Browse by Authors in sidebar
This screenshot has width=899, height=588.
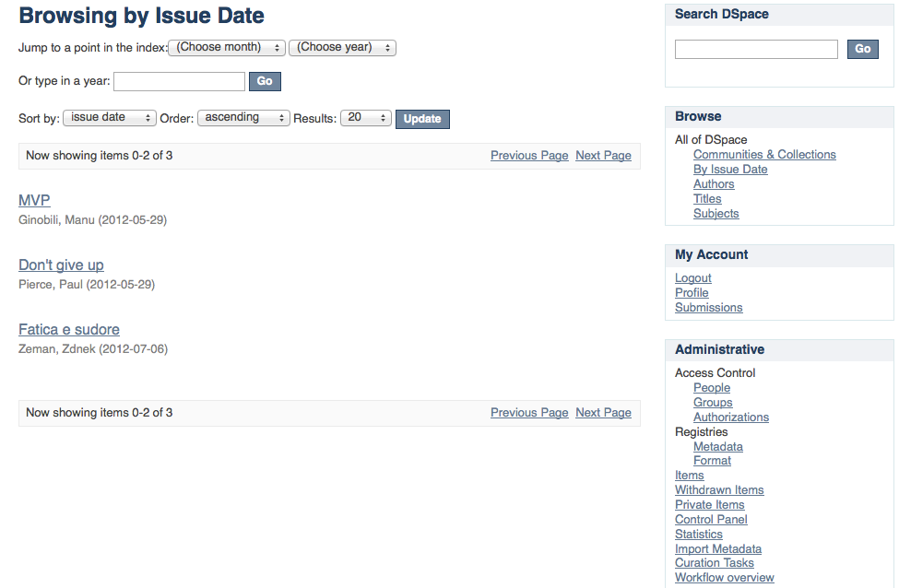click(x=714, y=184)
